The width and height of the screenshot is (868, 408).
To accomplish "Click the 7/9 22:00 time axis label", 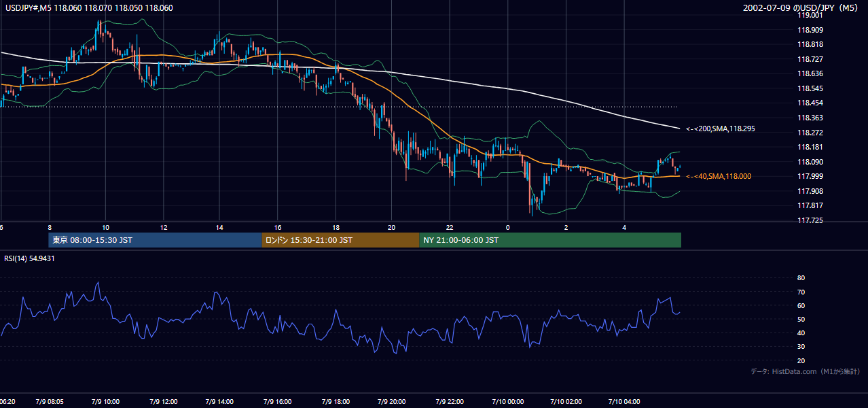I will pos(449,402).
